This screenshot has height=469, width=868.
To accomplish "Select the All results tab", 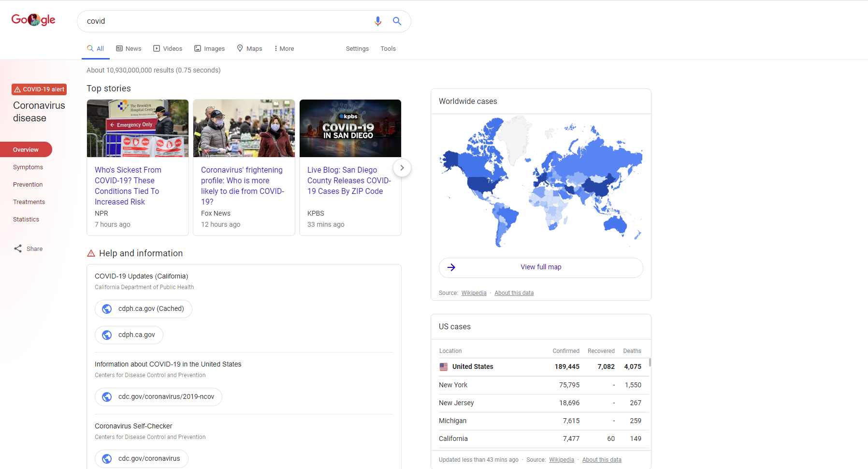I will click(96, 49).
